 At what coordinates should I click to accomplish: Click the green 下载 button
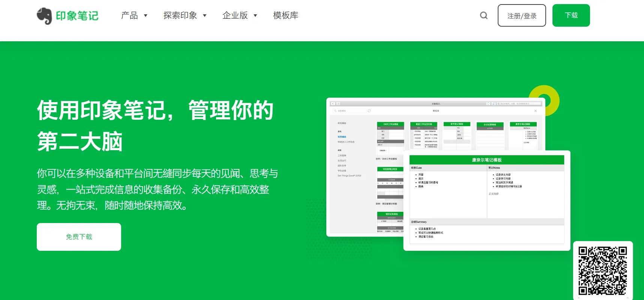coord(571,15)
